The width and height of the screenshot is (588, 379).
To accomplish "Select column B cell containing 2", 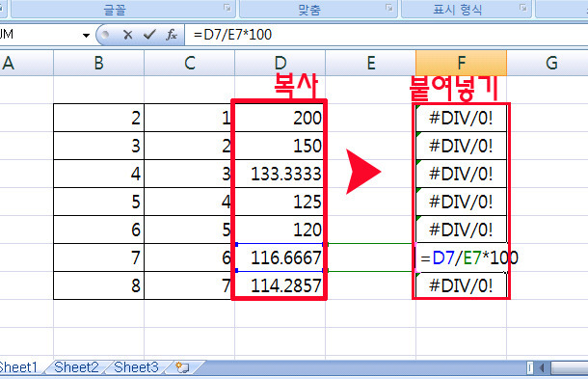I will [98, 118].
